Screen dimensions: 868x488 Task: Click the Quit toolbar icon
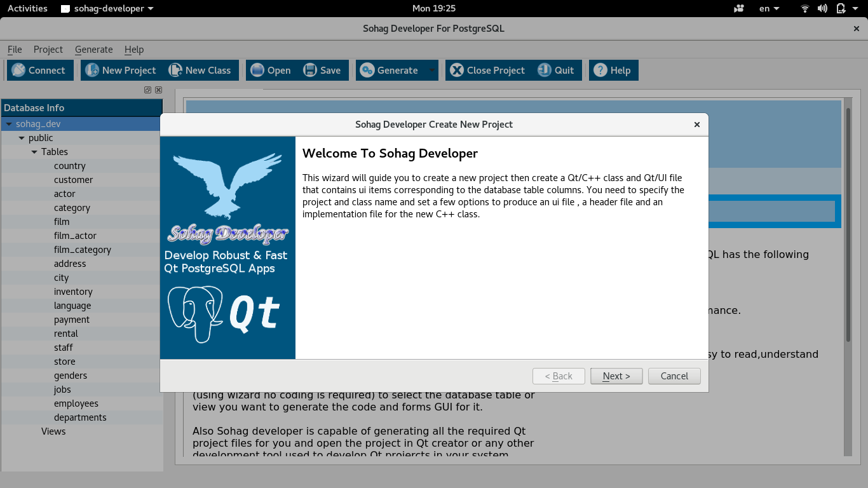[545, 70]
